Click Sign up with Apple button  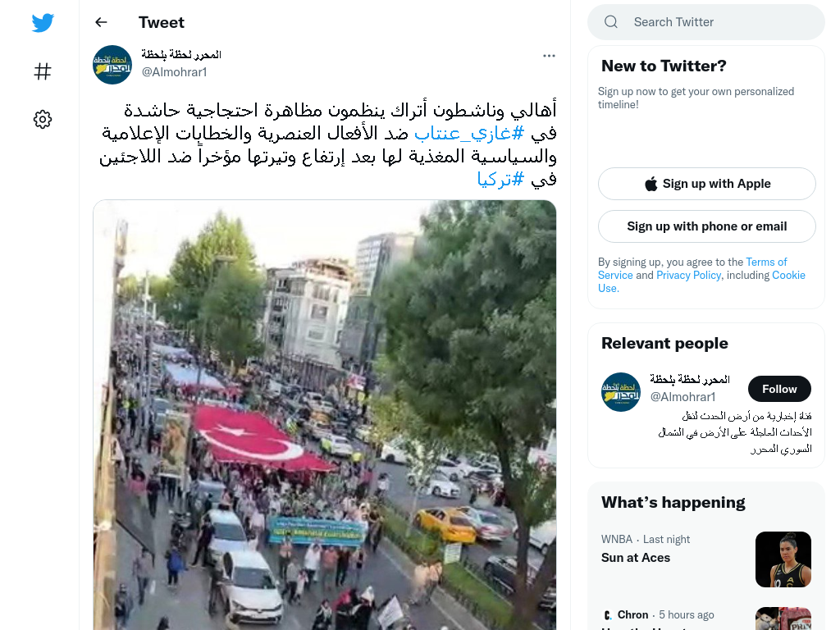point(706,184)
